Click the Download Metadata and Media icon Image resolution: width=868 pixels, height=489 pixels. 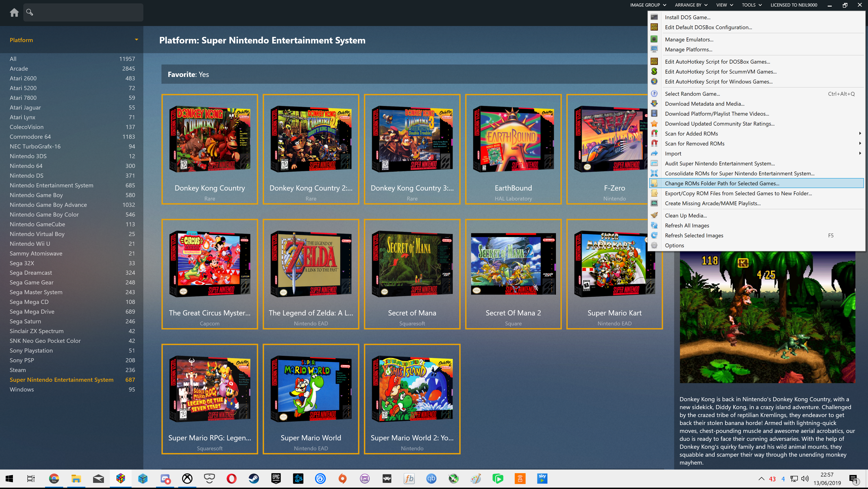[654, 104]
